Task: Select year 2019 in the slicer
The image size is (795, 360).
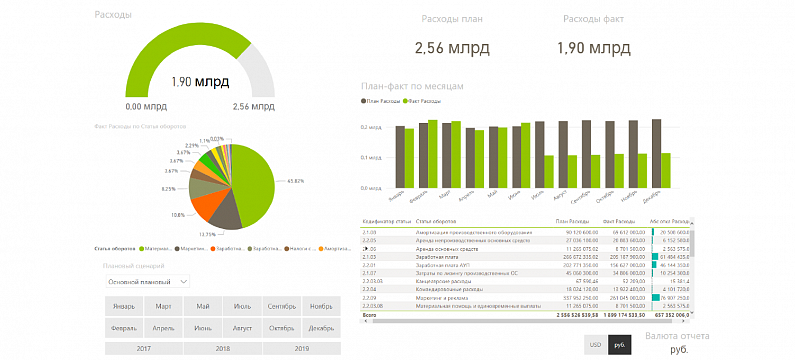Action: pyautogui.click(x=302, y=348)
